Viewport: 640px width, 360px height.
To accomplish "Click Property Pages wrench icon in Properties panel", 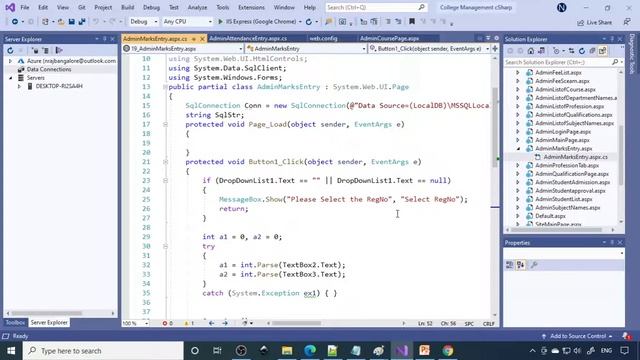I will (534, 265).
